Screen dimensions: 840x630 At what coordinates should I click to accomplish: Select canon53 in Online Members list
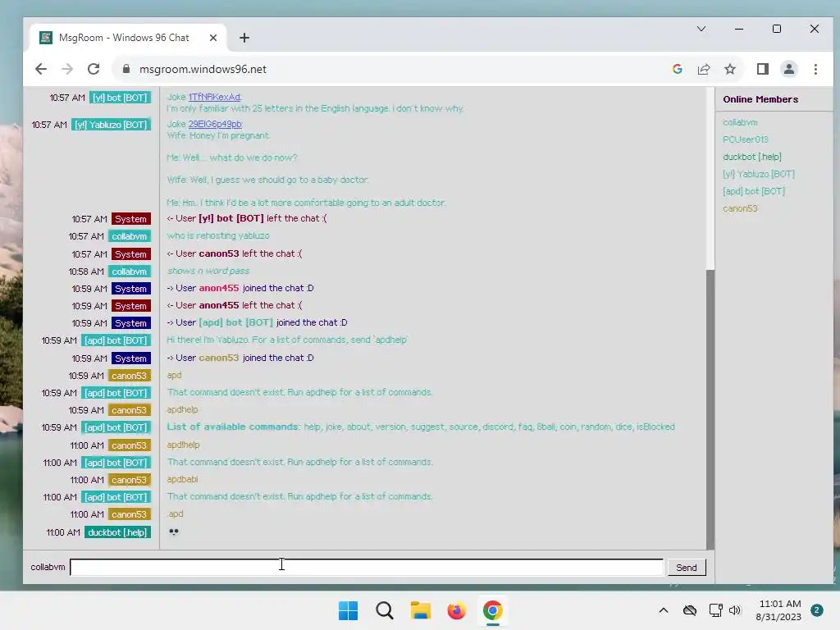740,208
